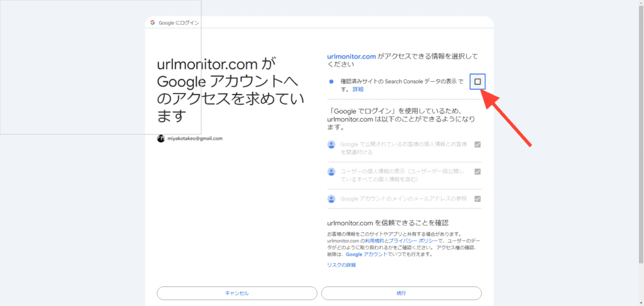Click the キャンセル button
Screen dimensions: 644x306
click(x=237, y=293)
